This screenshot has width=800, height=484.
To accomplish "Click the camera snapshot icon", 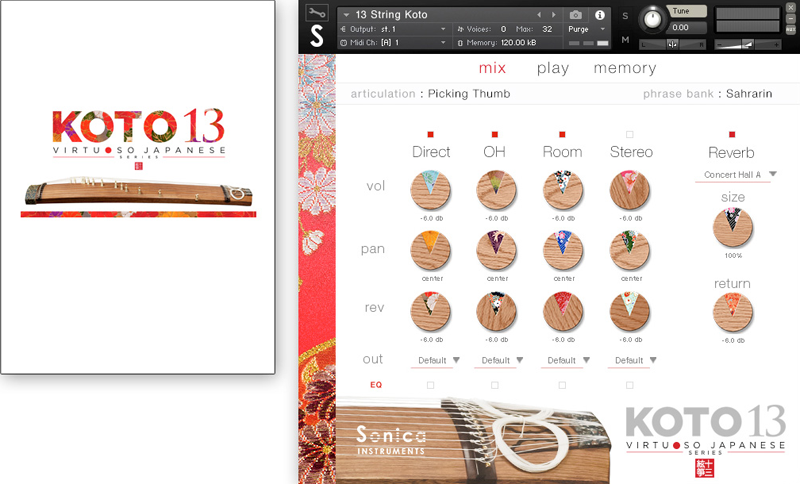I will (x=576, y=15).
